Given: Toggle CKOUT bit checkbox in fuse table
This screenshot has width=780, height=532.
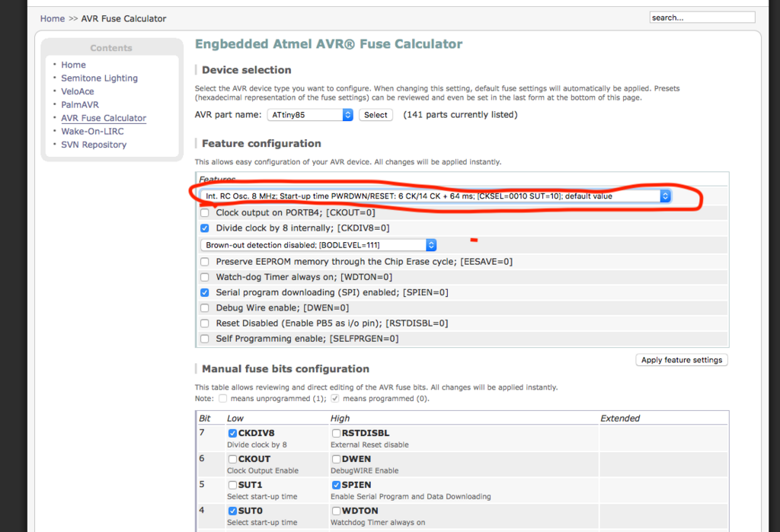Looking at the screenshot, I should [232, 459].
